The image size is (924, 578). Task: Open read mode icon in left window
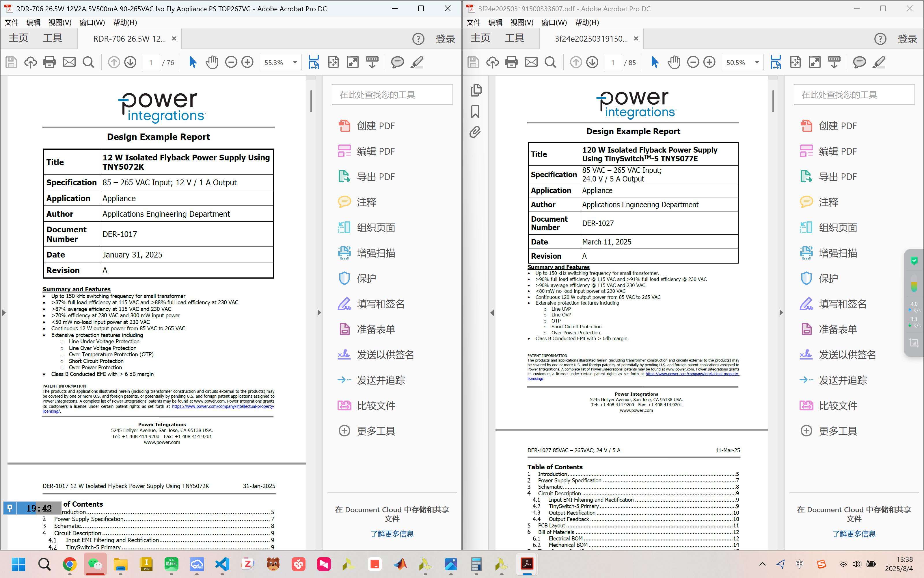click(x=372, y=62)
